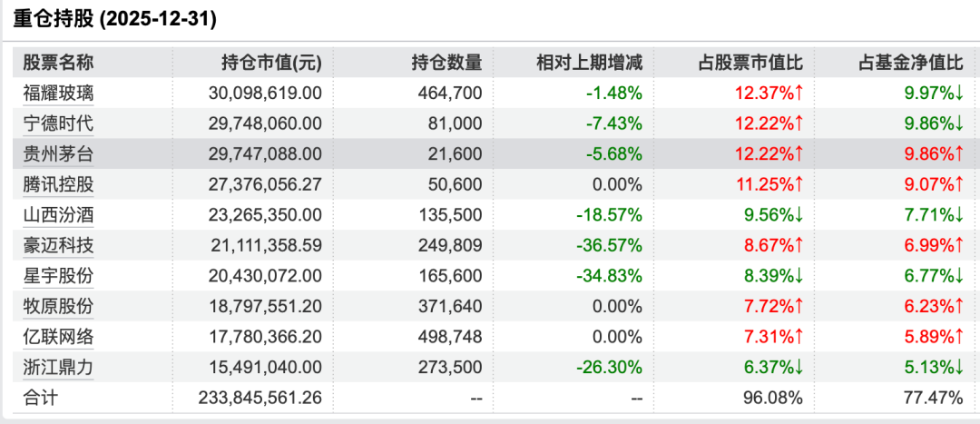Click the 占基金净值比 column header

click(x=911, y=63)
